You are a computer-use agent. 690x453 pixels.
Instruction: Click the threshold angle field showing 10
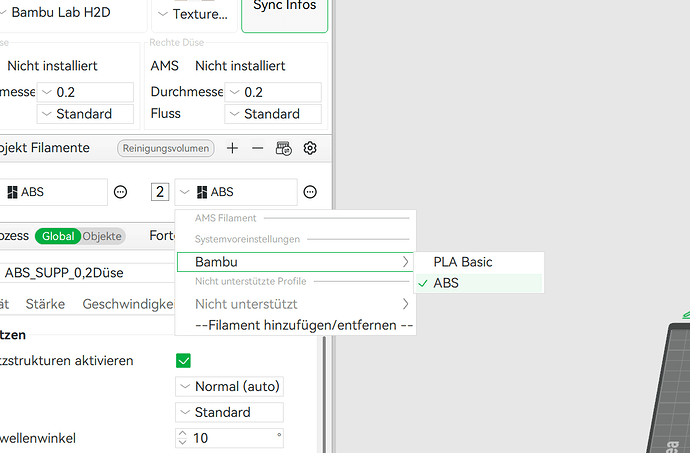(229, 438)
